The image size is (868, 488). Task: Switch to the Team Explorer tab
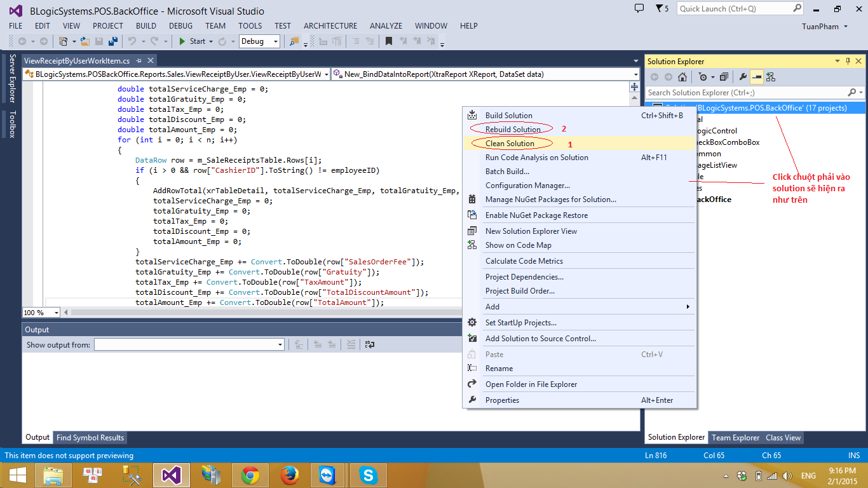click(x=735, y=437)
